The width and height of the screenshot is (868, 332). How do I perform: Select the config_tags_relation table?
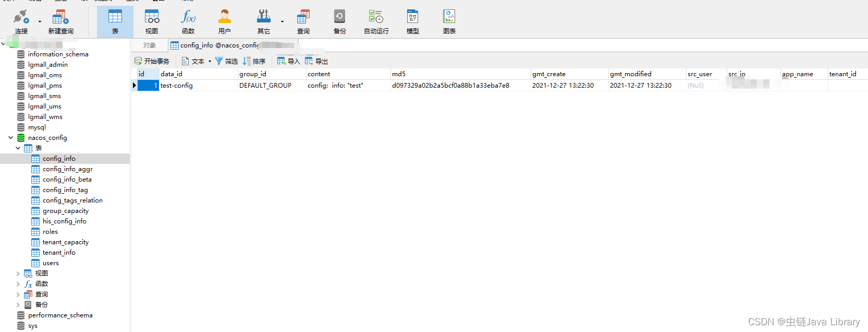(72, 200)
